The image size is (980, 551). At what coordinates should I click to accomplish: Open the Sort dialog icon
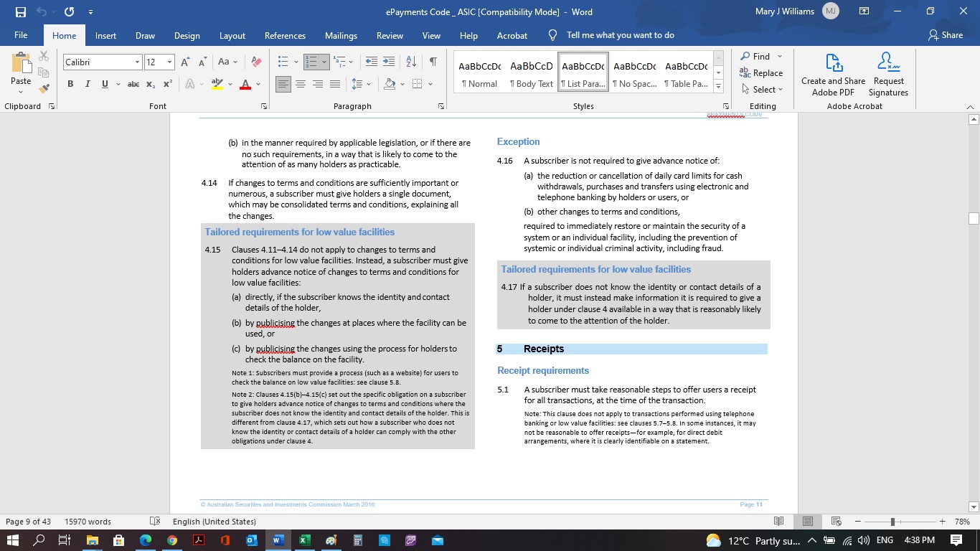tap(410, 62)
